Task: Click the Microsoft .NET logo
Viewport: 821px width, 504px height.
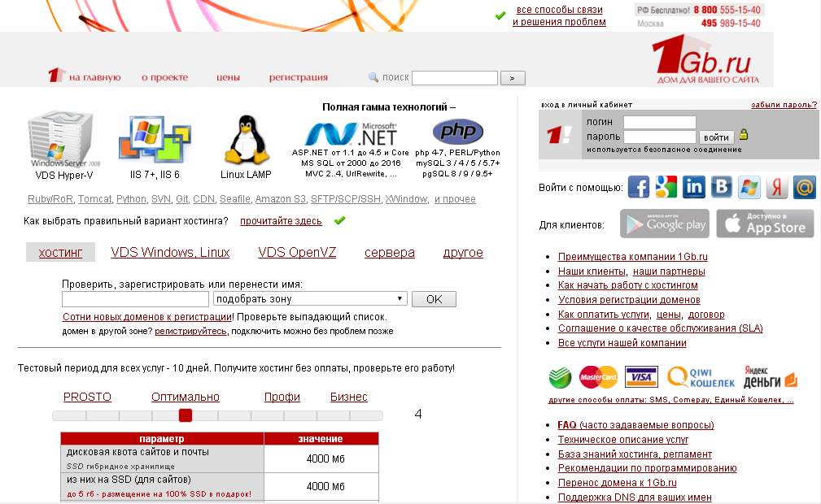Action: 352,134
